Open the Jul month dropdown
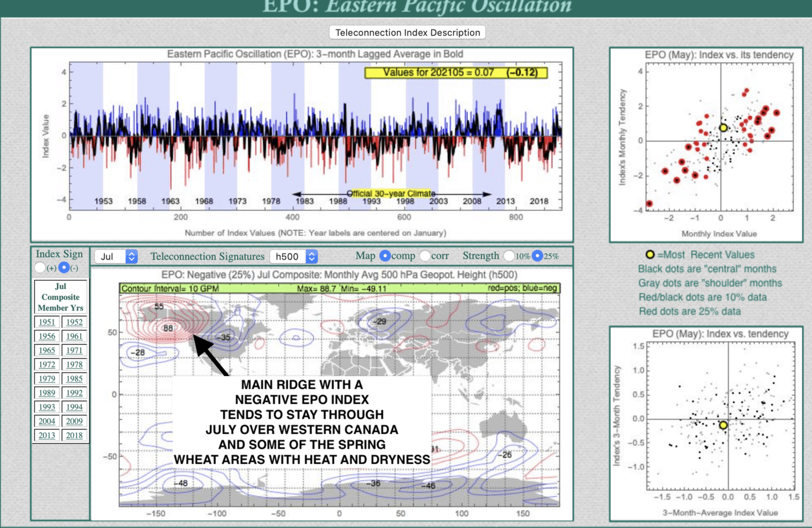This screenshot has height=528, width=812. coord(116,257)
